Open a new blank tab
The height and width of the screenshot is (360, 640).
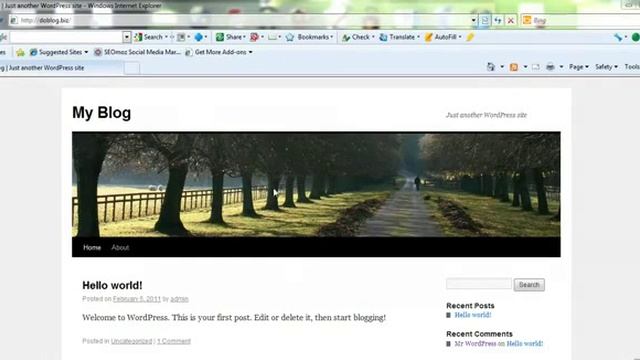click(132, 68)
